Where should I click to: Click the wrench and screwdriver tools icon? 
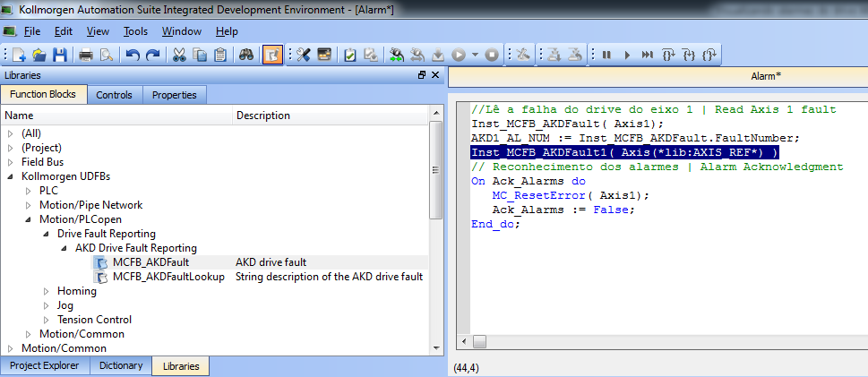coord(303,55)
